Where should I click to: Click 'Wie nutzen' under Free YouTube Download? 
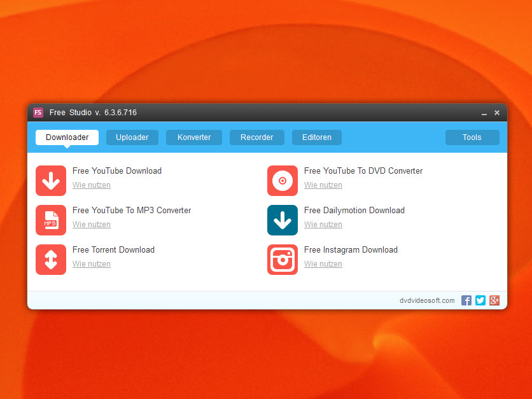(x=92, y=185)
